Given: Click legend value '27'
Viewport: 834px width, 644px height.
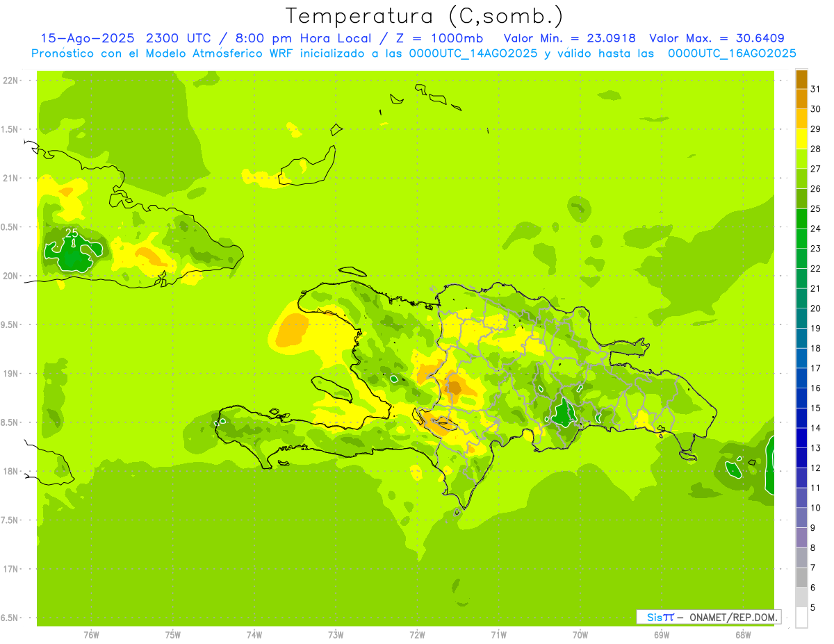Looking at the screenshot, I should pos(816,169).
